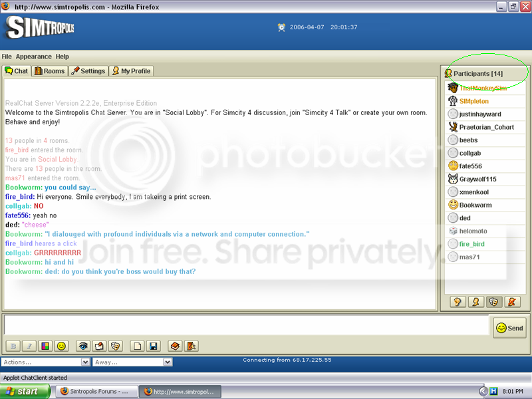532x399 pixels.
Task: Click fate556's surprised smiley avatar
Action: tap(453, 166)
